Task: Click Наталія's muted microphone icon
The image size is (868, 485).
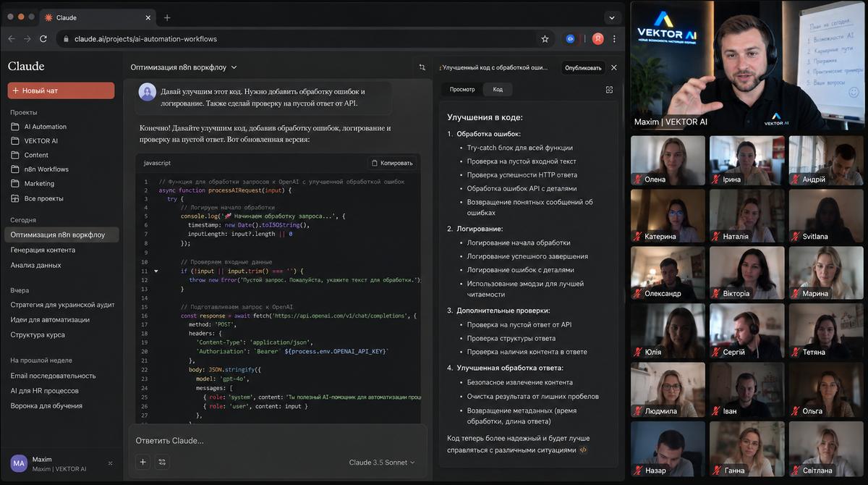Action: 716,236
